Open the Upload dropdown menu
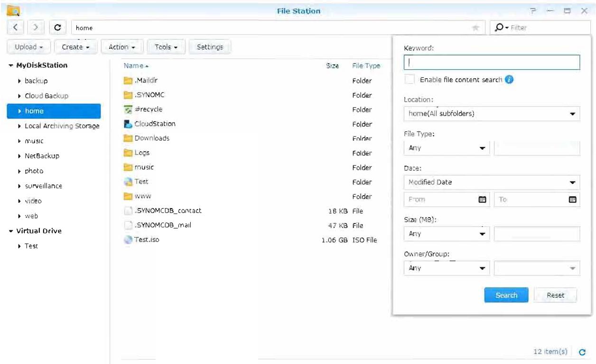The height and width of the screenshot is (364, 596). point(29,47)
